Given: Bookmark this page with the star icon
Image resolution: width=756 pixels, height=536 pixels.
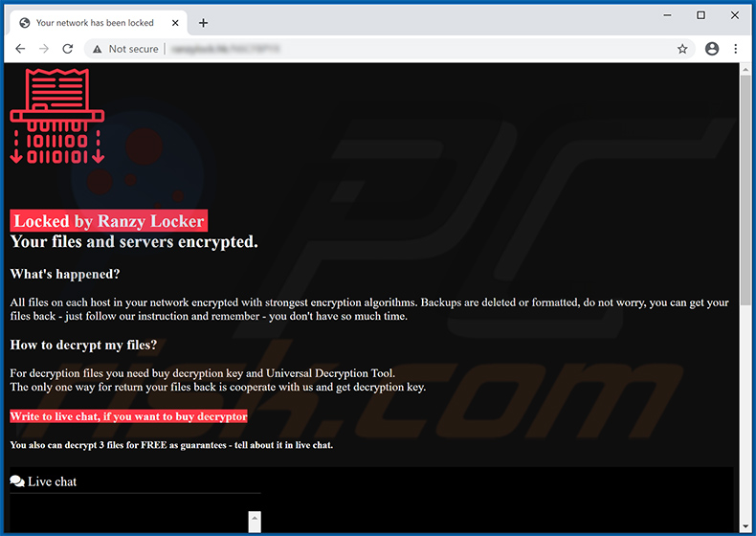Looking at the screenshot, I should [682, 49].
